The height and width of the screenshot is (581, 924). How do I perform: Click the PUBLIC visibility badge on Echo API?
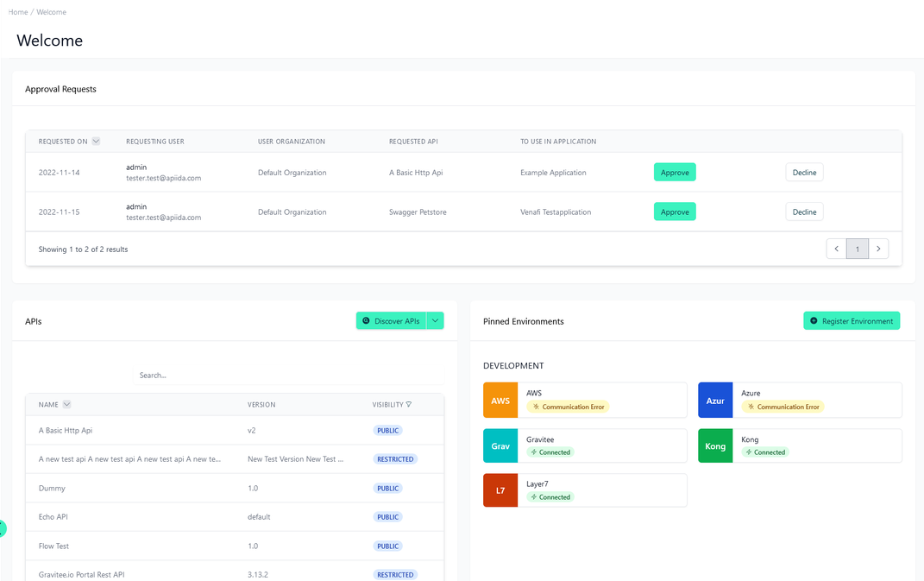pyautogui.click(x=387, y=516)
